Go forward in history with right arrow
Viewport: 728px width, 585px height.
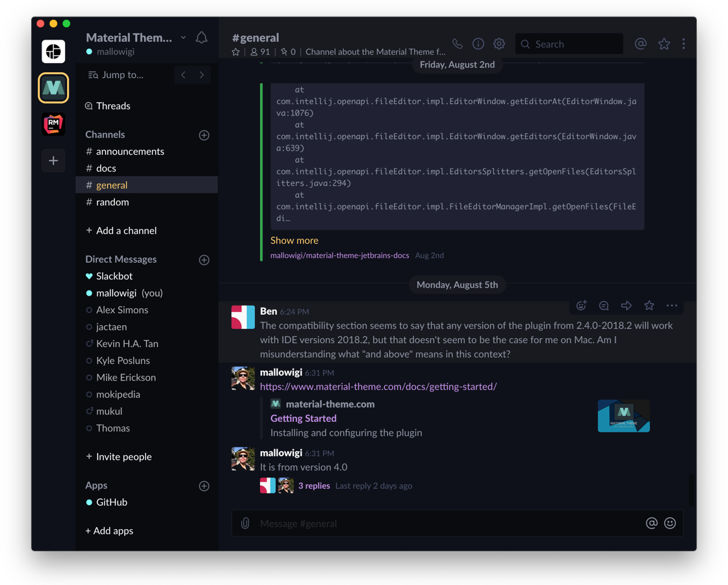pos(201,75)
